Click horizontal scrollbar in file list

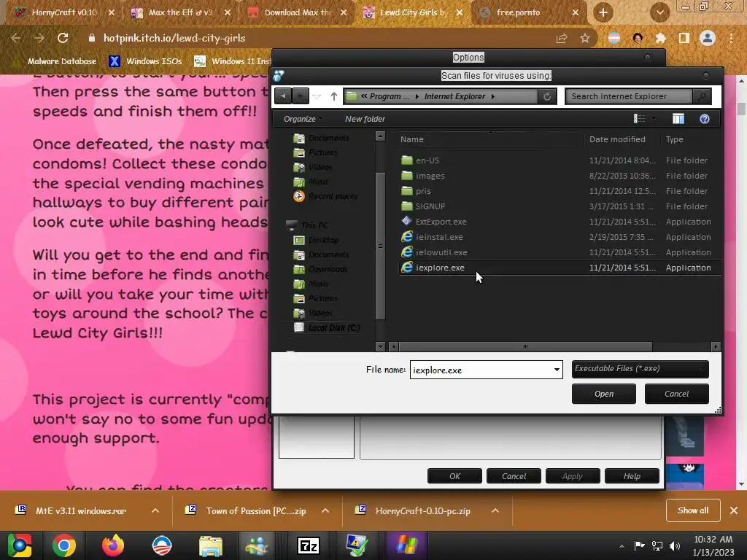tap(525, 346)
